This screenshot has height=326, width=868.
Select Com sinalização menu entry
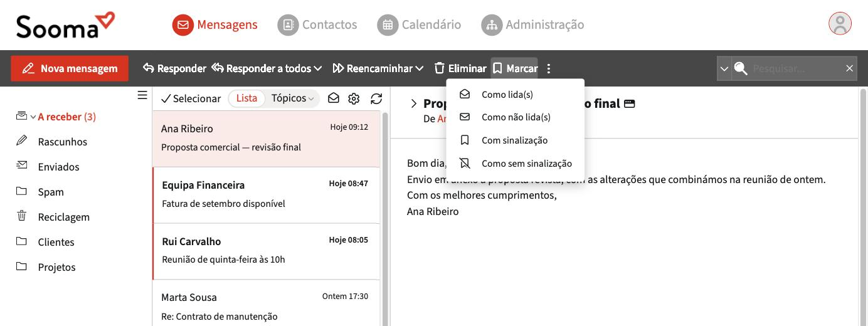tap(516, 140)
